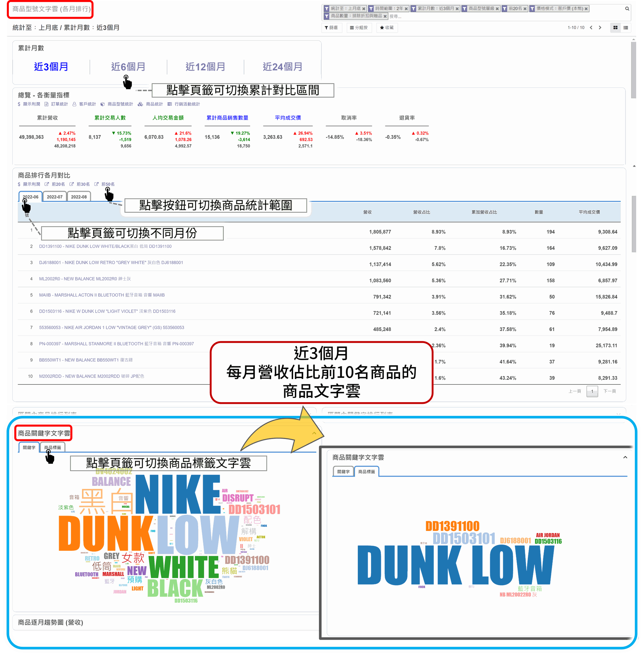The width and height of the screenshot is (644, 656).
Task: Click external-link icon beside 前20名
Action: click(x=46, y=184)
